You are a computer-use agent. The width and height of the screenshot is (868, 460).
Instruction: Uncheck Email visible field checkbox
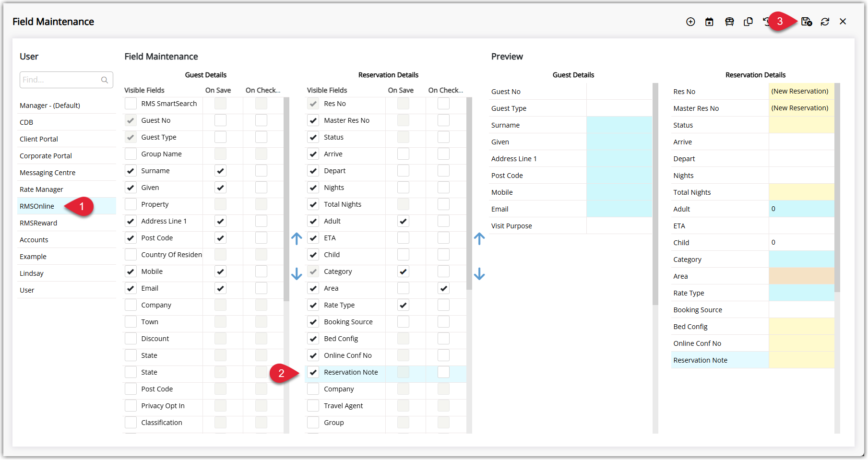(131, 288)
